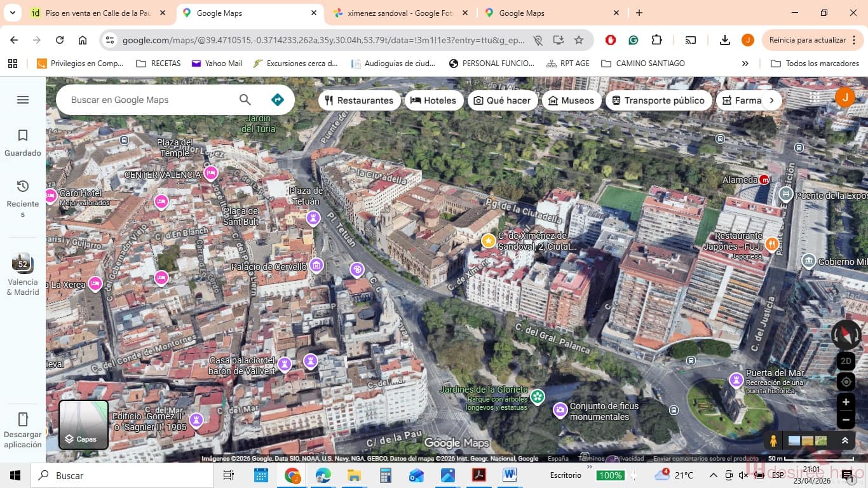Open Guardado from the sidebar
Screen dimensions: 868x488
(x=22, y=141)
